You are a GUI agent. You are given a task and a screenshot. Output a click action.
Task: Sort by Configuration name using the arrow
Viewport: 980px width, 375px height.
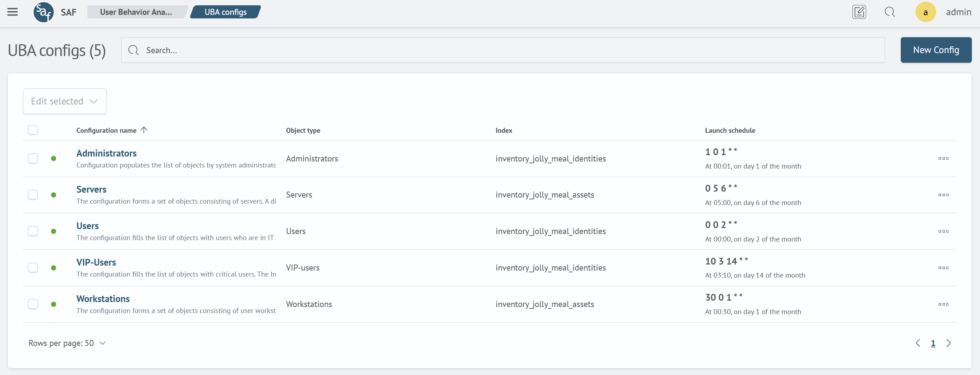coord(144,130)
